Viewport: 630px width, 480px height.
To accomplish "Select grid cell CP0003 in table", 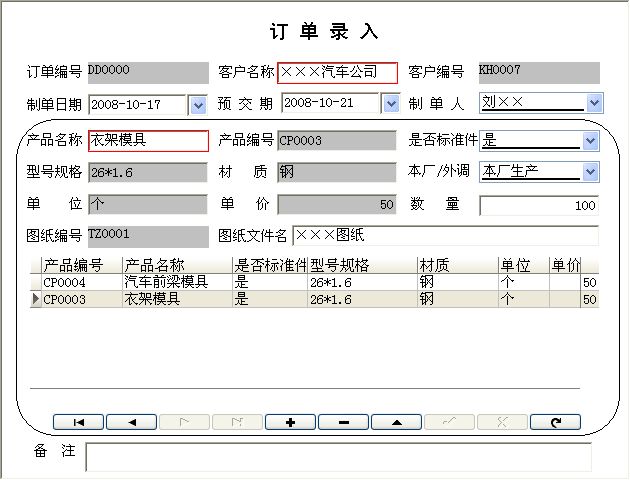I will coord(82,299).
